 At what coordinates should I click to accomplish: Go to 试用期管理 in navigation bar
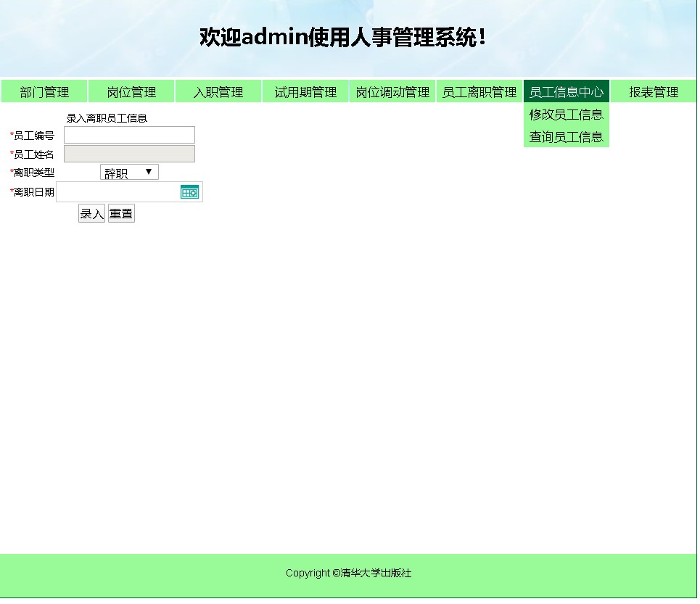pos(305,92)
